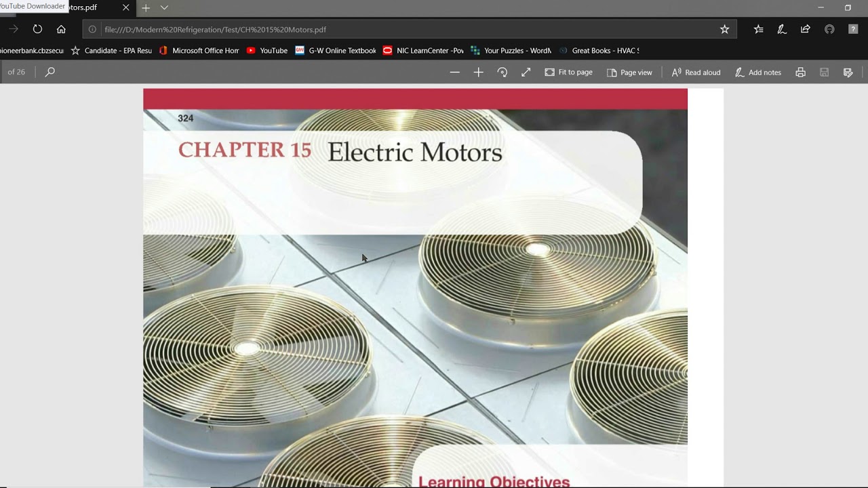Image resolution: width=868 pixels, height=488 pixels.
Task: Print the PDF document
Action: pos(801,72)
